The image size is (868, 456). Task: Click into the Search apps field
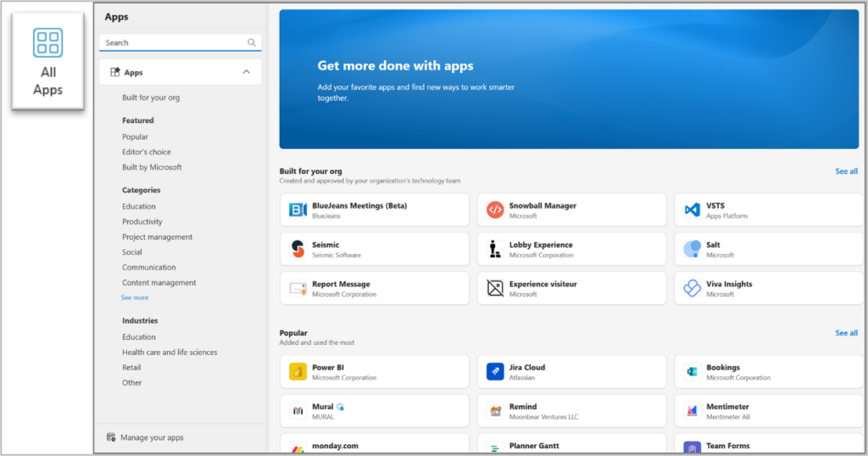click(180, 42)
